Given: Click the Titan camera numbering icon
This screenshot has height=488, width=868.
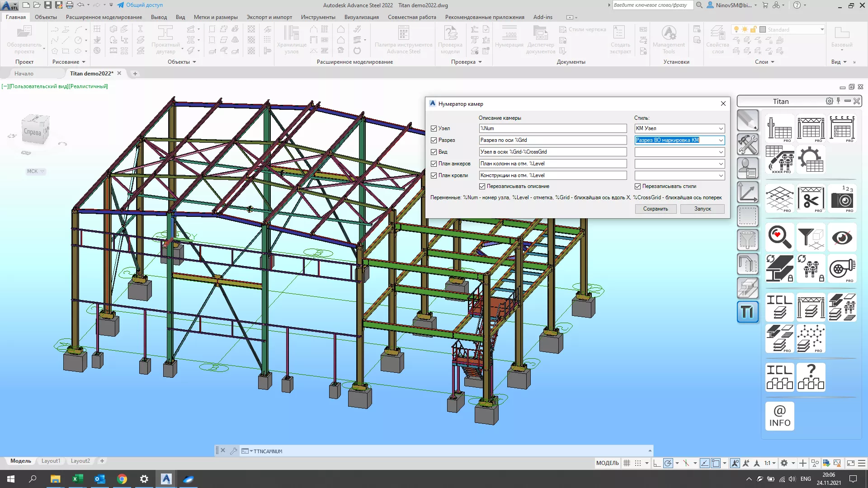Looking at the screenshot, I should (x=842, y=198).
